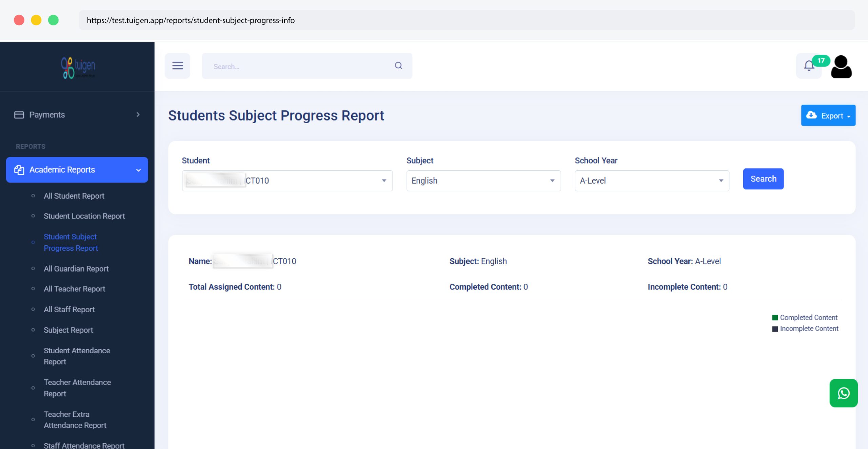Click the hamburger menu toggle icon
The width and height of the screenshot is (868, 449).
[x=177, y=66]
